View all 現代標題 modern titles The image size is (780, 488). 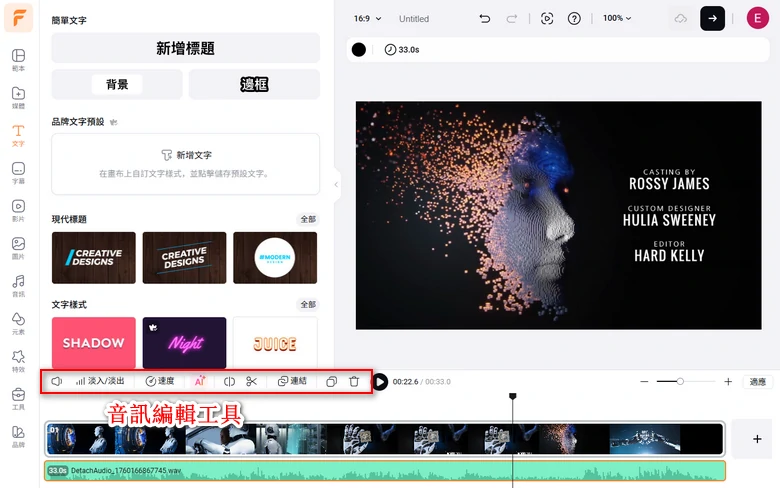(308, 219)
